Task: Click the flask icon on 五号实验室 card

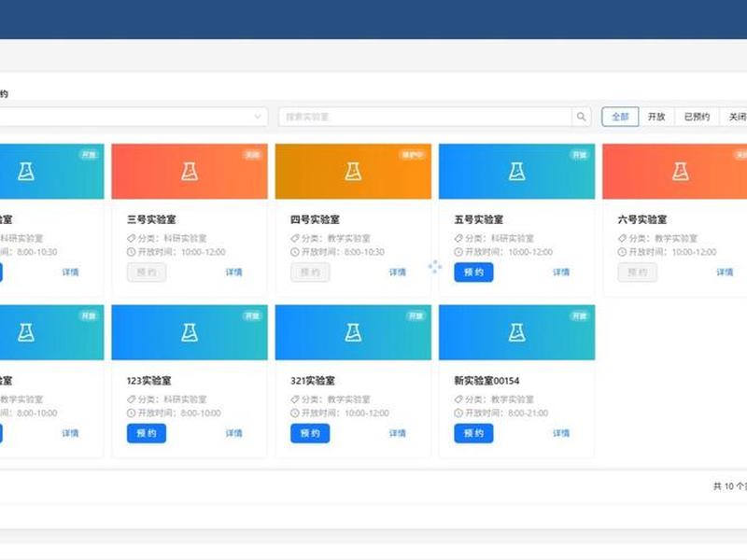Action: (517, 172)
